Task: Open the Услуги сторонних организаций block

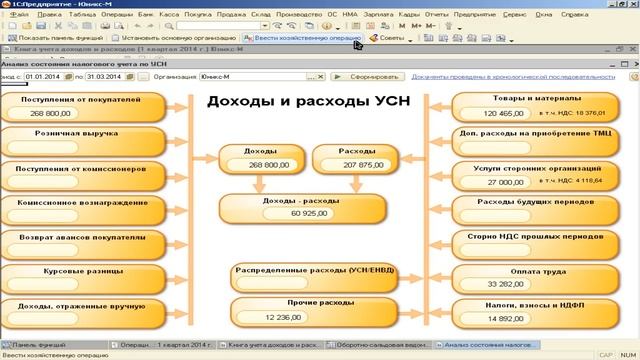Action: (536, 176)
